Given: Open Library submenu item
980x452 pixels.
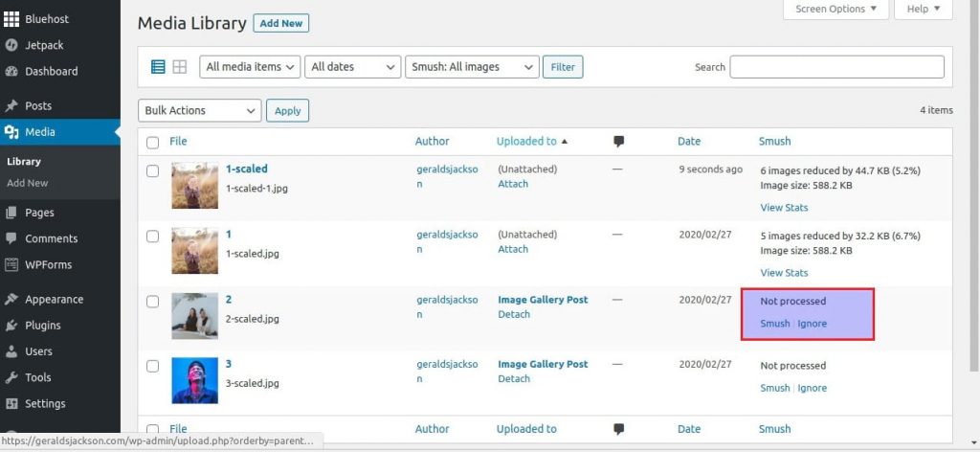Looking at the screenshot, I should [24, 161].
